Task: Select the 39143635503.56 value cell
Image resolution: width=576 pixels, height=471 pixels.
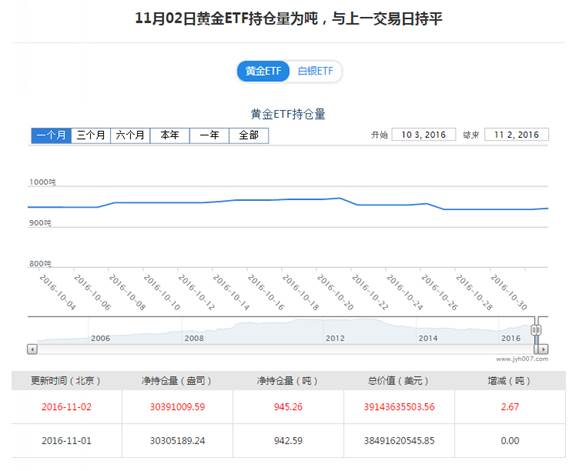Action: 399,407
